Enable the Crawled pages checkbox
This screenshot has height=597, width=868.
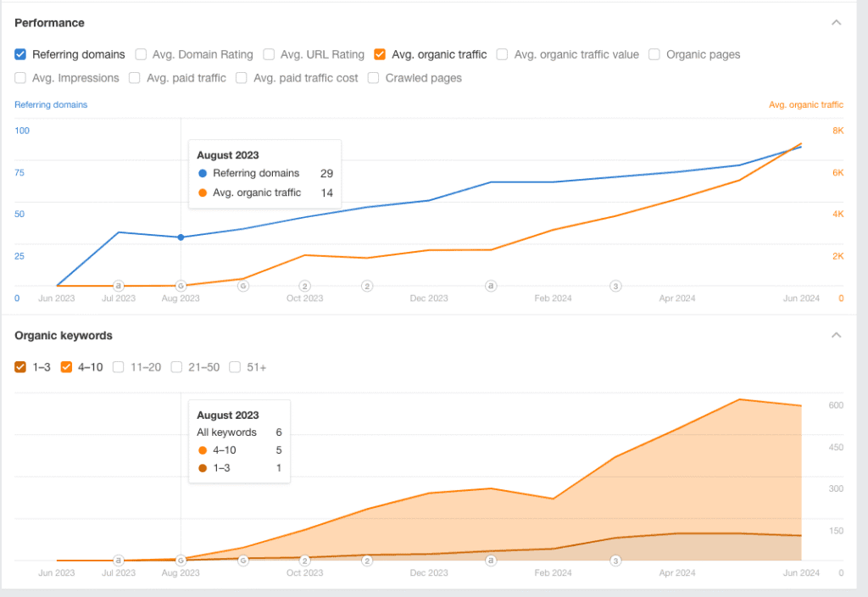(374, 78)
